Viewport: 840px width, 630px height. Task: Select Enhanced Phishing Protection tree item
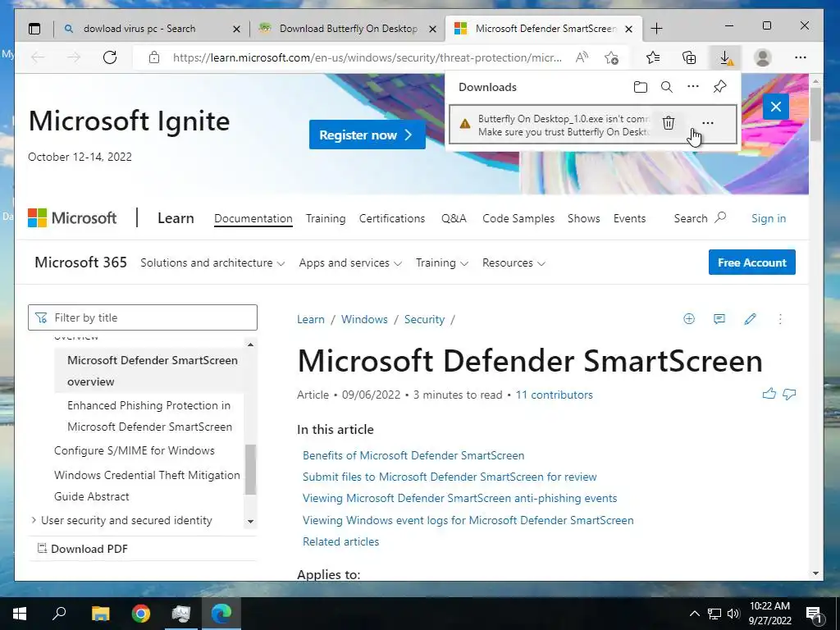(149, 416)
